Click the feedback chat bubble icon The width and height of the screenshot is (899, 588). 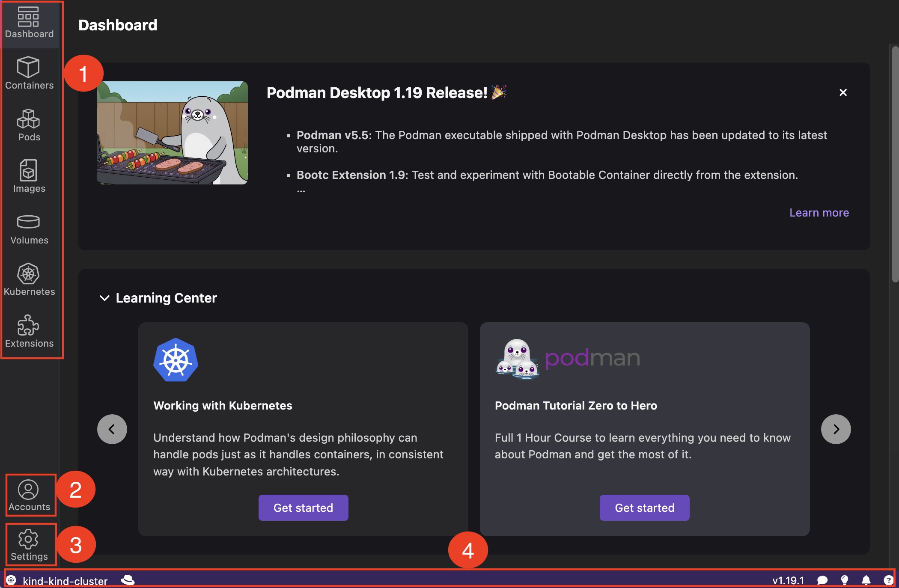(822, 580)
